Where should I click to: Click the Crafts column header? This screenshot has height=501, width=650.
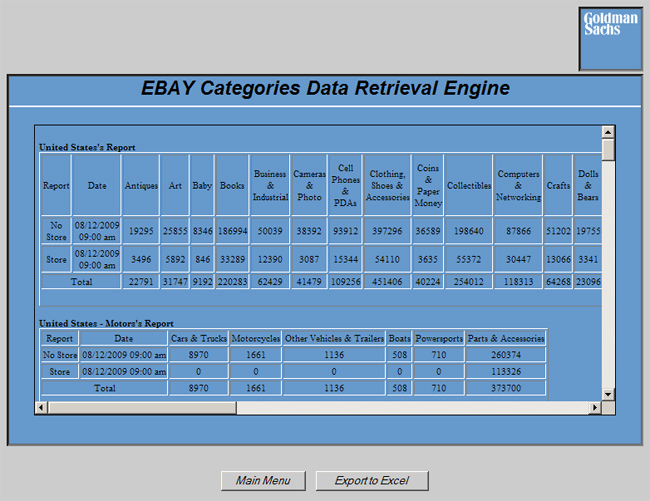(558, 185)
